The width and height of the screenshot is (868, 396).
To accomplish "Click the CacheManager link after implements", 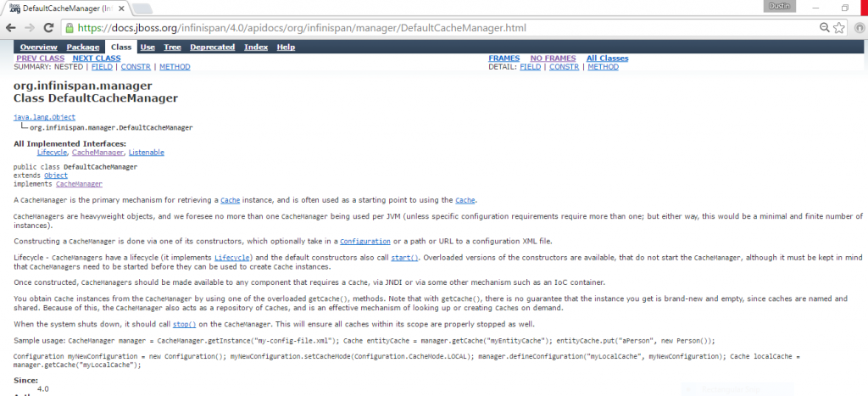I will click(x=79, y=184).
